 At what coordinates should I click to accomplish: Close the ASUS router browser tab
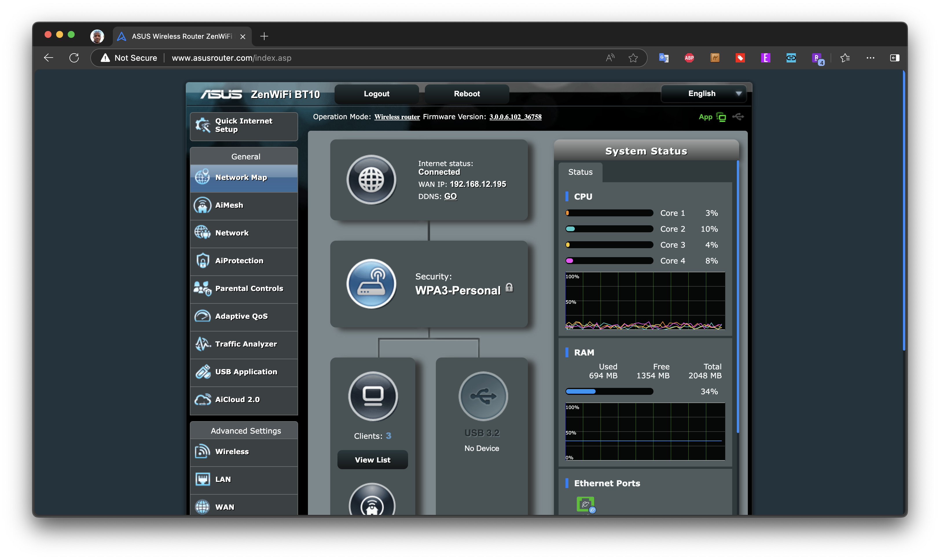click(243, 37)
